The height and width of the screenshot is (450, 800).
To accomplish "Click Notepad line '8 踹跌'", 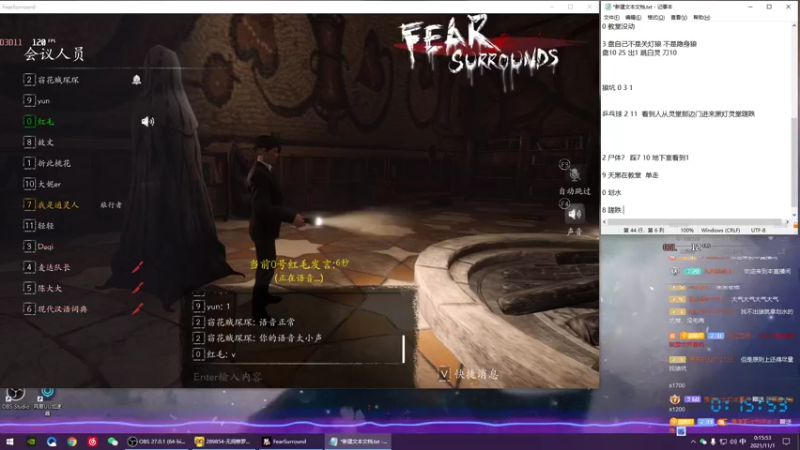I will pyautogui.click(x=612, y=210).
